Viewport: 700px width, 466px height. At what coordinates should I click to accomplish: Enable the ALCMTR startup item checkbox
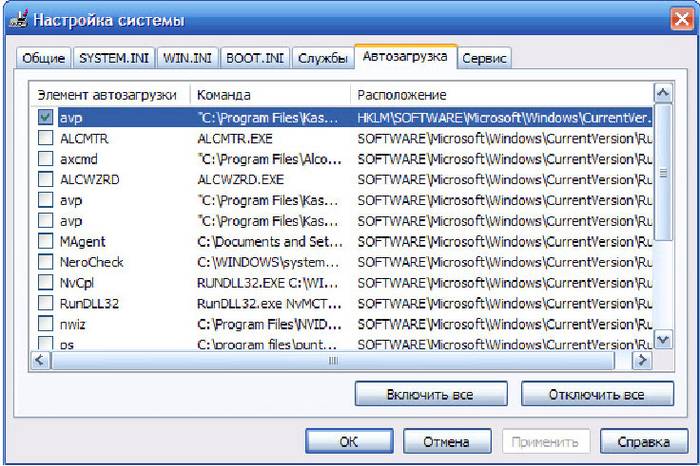[x=45, y=138]
